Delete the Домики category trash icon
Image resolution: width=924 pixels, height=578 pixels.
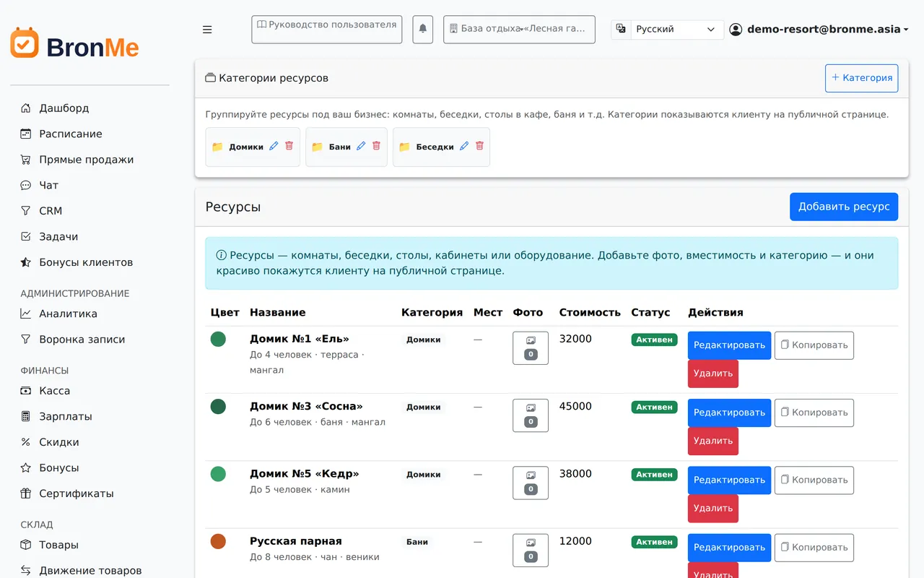(289, 146)
